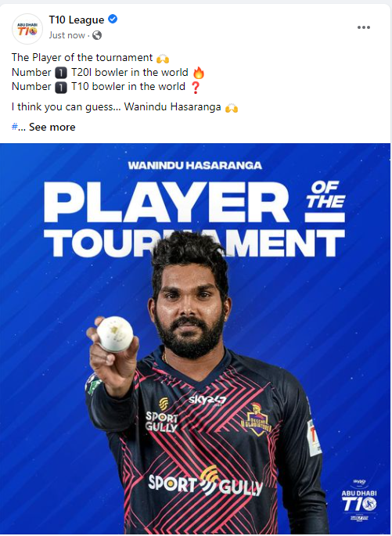This screenshot has width=392, height=536.
Task: Click the public globe privacy icon
Action: click(x=97, y=35)
